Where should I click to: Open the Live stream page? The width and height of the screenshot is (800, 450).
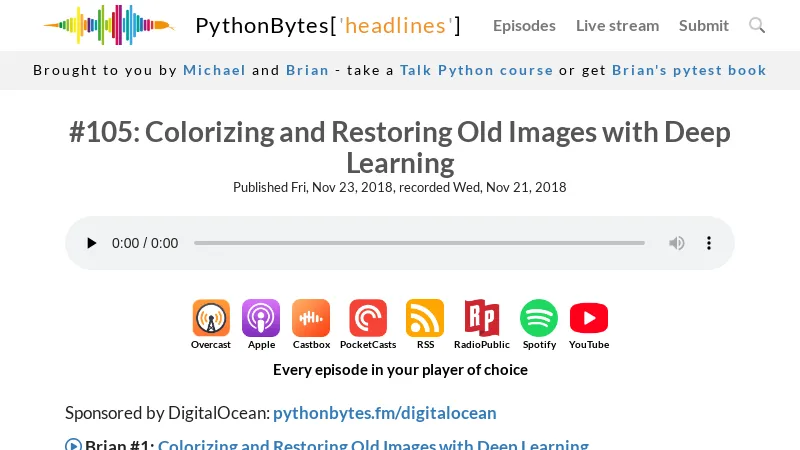click(617, 26)
